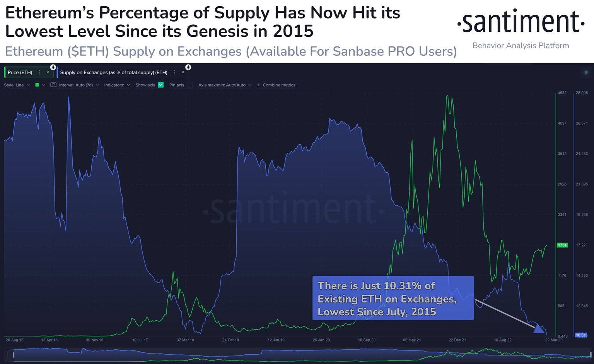The height and width of the screenshot is (364, 594).
Task: Open the Supply on Exchanges three-dot menu
Action: (x=174, y=72)
